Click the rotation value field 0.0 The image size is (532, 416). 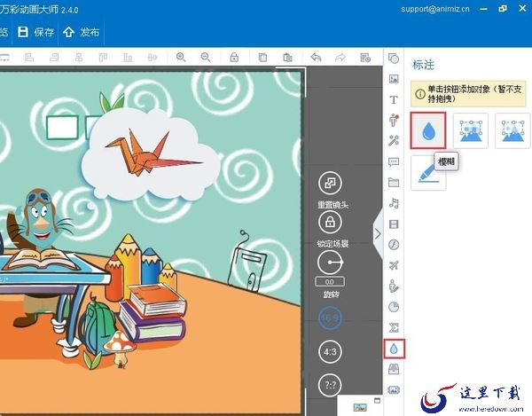(330, 282)
